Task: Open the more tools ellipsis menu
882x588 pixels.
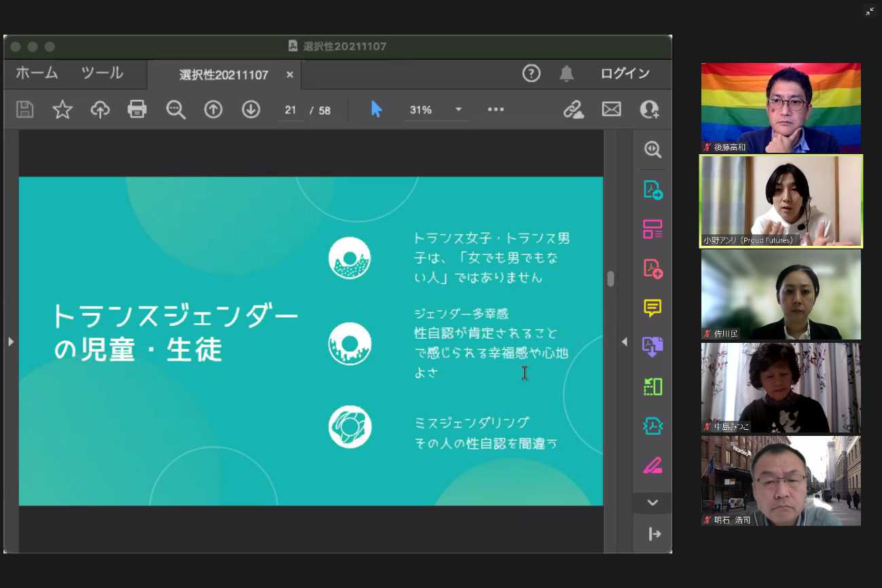Action: tap(496, 109)
